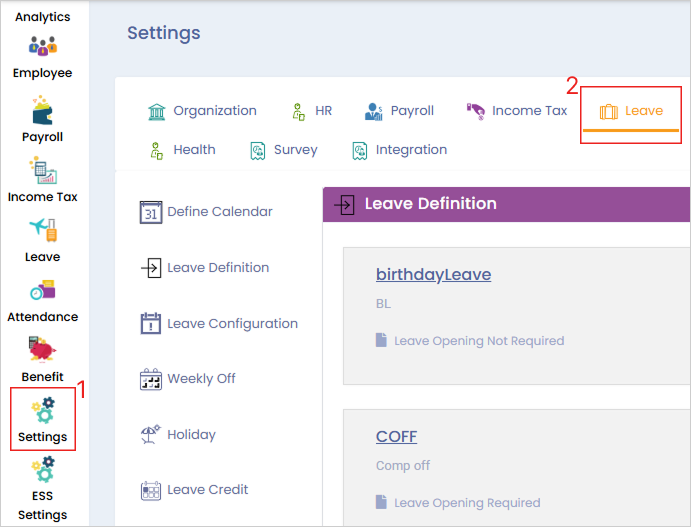Open the Payroll settings tab
The width and height of the screenshot is (691, 527).
[399, 111]
